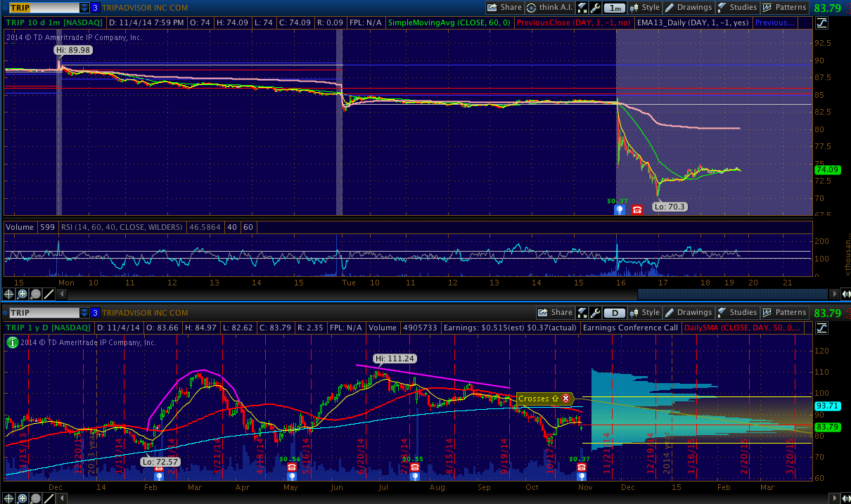This screenshot has width=851, height=504.
Task: Click the Share button in top chart toolbar
Action: tap(504, 8)
